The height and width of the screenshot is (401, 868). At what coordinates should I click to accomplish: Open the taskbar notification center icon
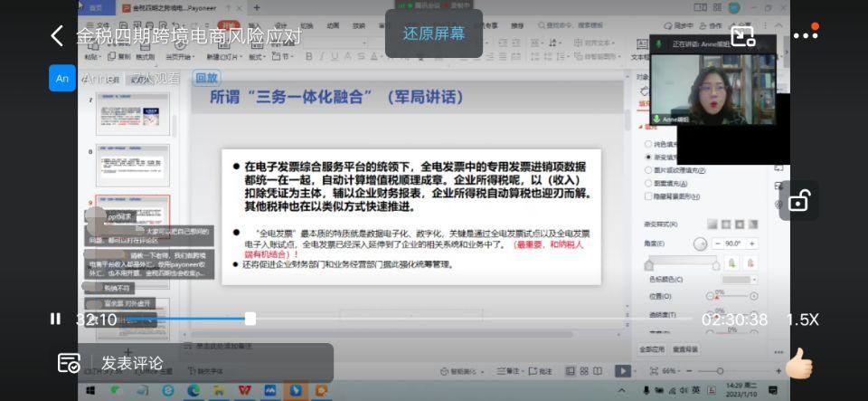pos(773,390)
